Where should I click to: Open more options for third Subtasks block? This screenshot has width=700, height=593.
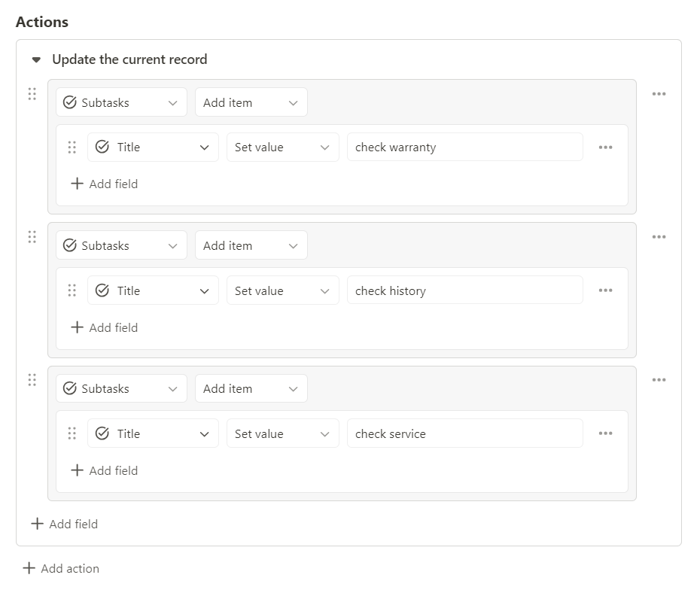tap(659, 380)
